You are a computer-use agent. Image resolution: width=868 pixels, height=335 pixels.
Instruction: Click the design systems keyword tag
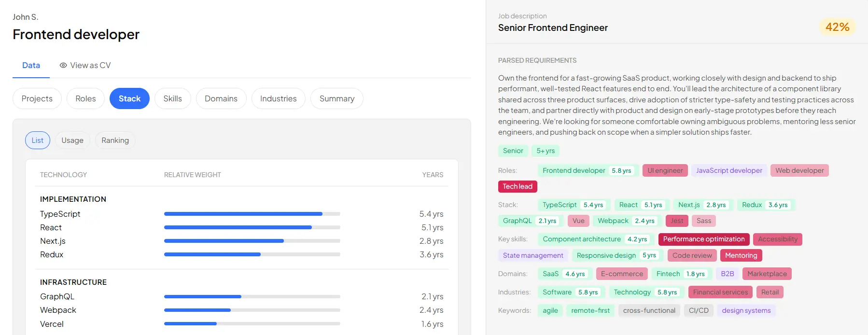746,310
